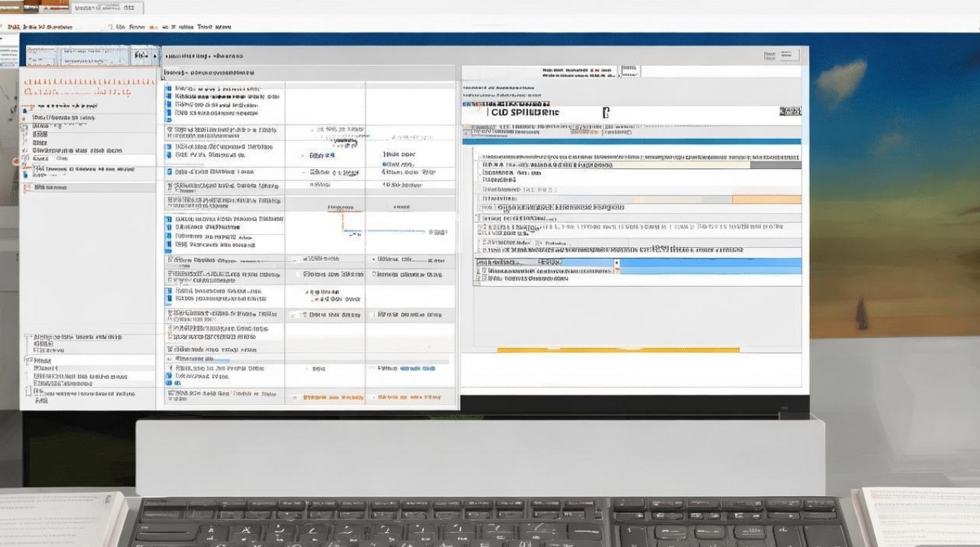The width and height of the screenshot is (980, 547).
Task: Toggle first checkbox below blue highlighted row
Action: point(483,271)
